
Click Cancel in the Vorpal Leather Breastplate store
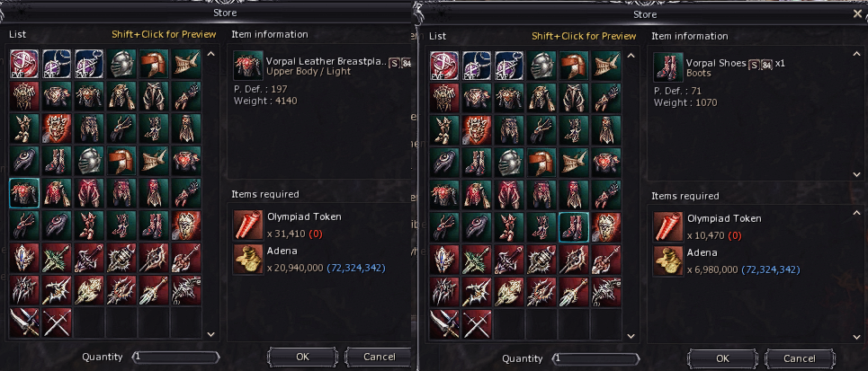[x=380, y=357]
